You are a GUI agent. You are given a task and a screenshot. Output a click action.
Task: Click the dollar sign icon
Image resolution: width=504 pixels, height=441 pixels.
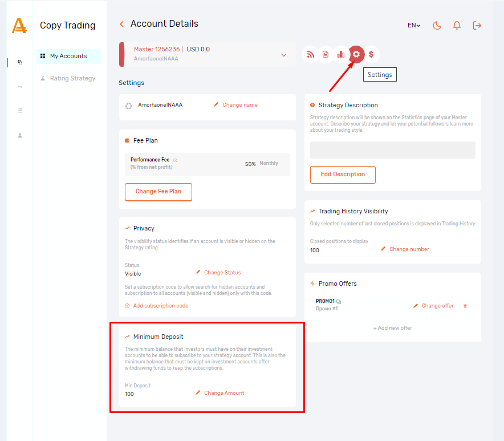(371, 54)
